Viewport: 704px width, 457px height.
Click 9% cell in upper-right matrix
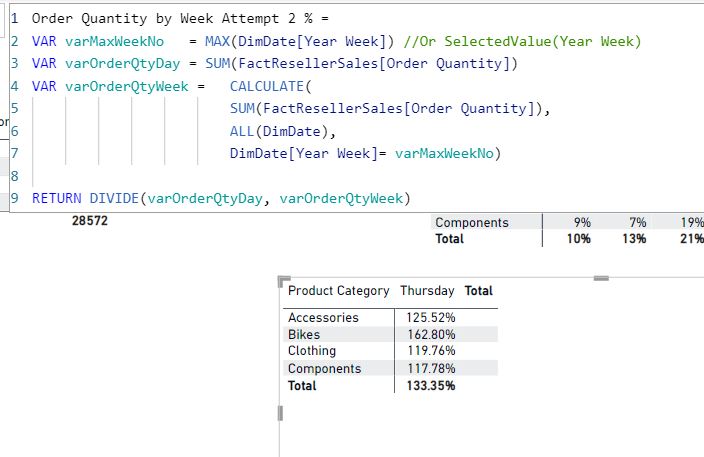[x=582, y=223]
